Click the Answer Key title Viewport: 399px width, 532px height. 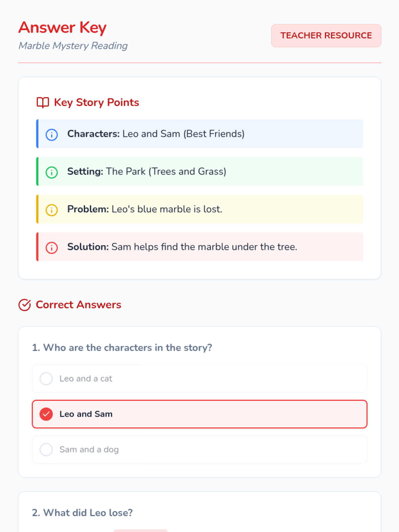point(63,28)
